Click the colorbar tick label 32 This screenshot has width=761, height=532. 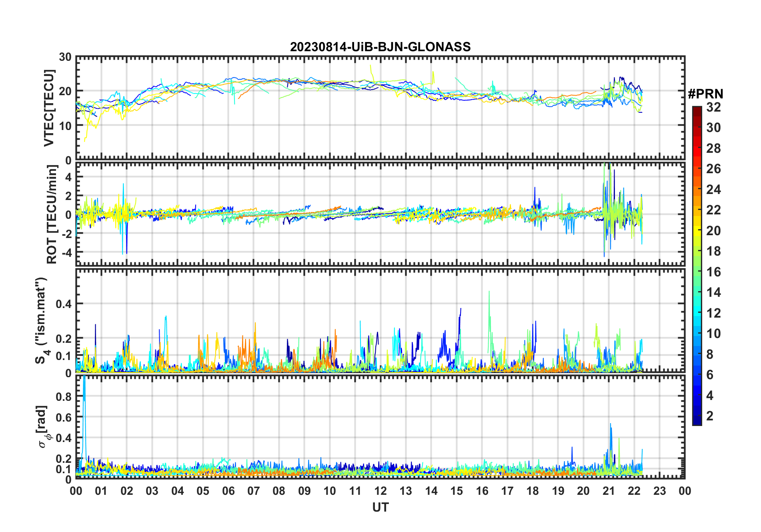pos(713,107)
